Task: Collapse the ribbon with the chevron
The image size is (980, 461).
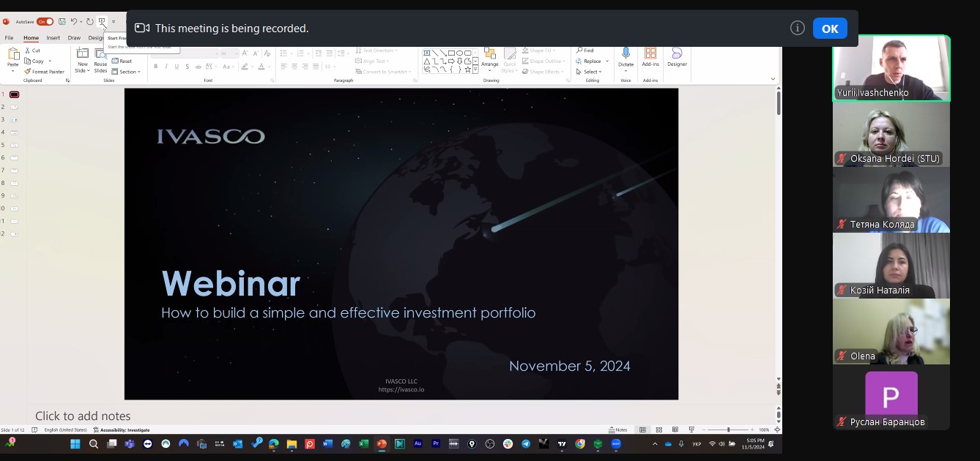Action: [x=773, y=78]
